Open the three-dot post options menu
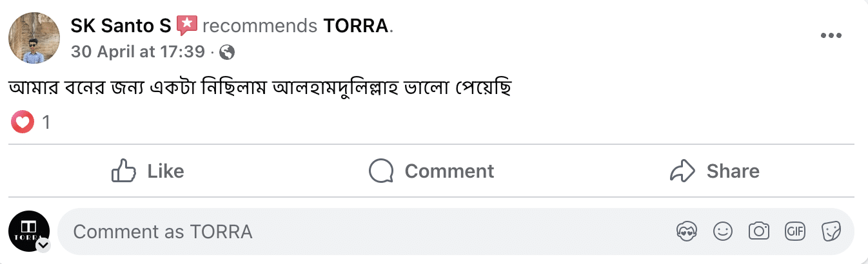Image resolution: width=868 pixels, height=264 pixels. (x=831, y=36)
